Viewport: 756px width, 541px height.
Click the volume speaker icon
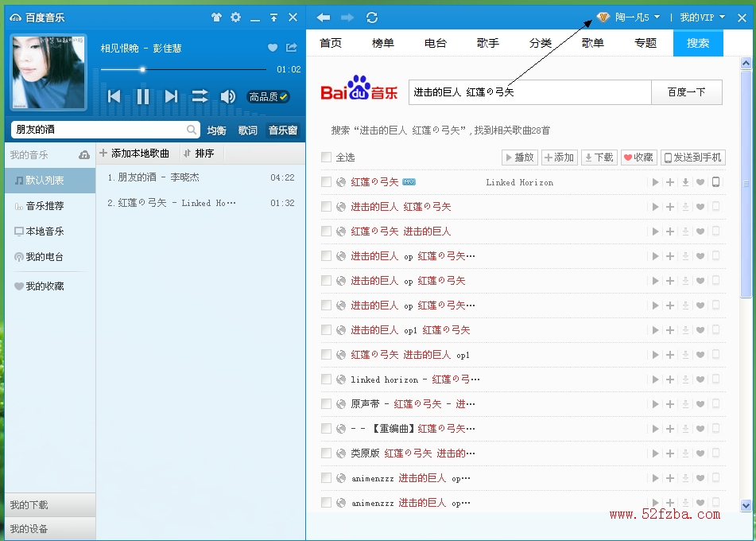(x=228, y=96)
